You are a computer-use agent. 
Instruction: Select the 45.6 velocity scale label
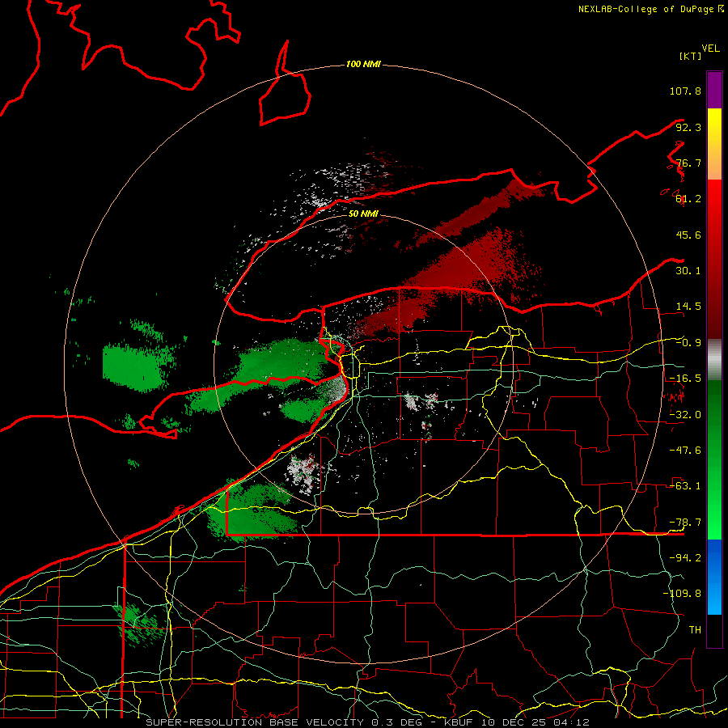(688, 235)
